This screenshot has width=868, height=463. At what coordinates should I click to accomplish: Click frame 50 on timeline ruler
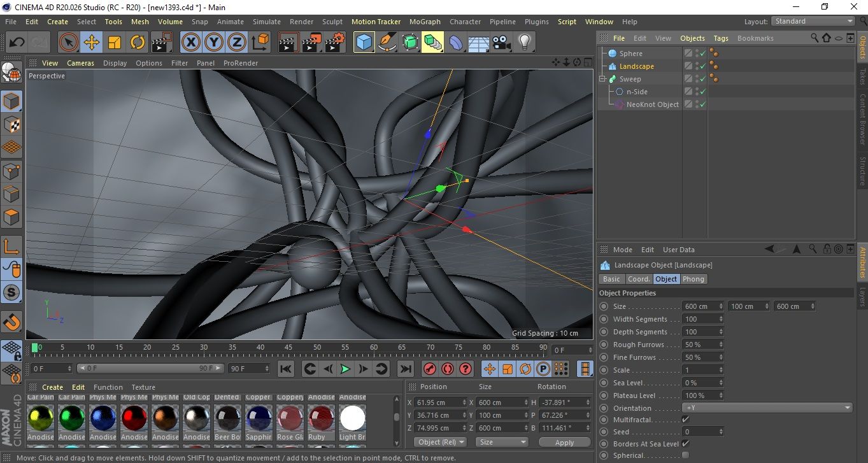[x=317, y=348]
